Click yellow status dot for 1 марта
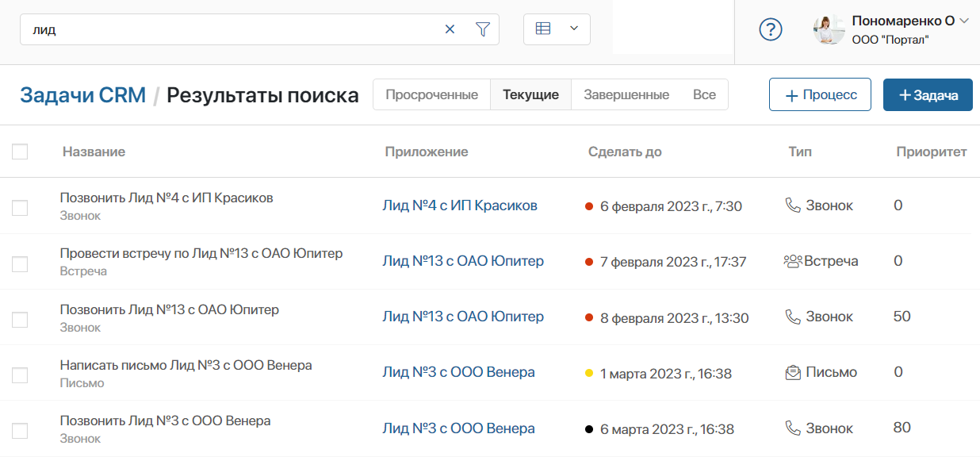The image size is (980, 457). point(589,373)
